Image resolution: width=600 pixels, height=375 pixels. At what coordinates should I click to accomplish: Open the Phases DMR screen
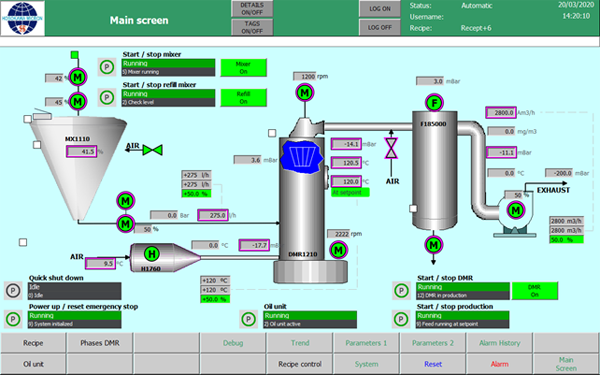click(x=100, y=343)
